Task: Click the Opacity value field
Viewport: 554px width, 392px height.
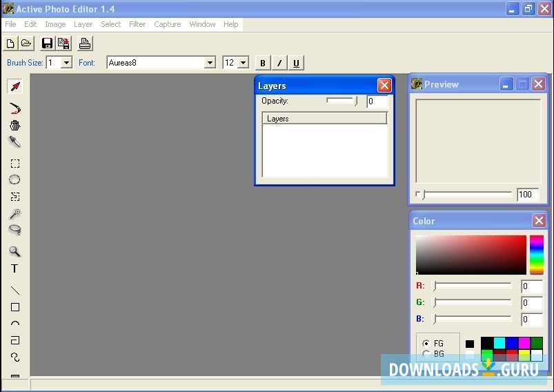Action: [377, 101]
